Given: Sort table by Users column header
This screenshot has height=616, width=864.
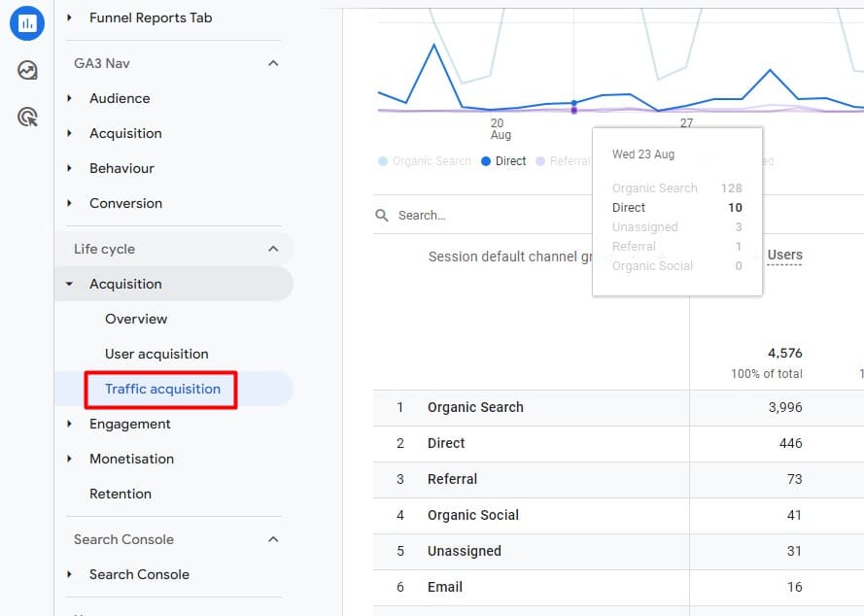Looking at the screenshot, I should [x=784, y=256].
